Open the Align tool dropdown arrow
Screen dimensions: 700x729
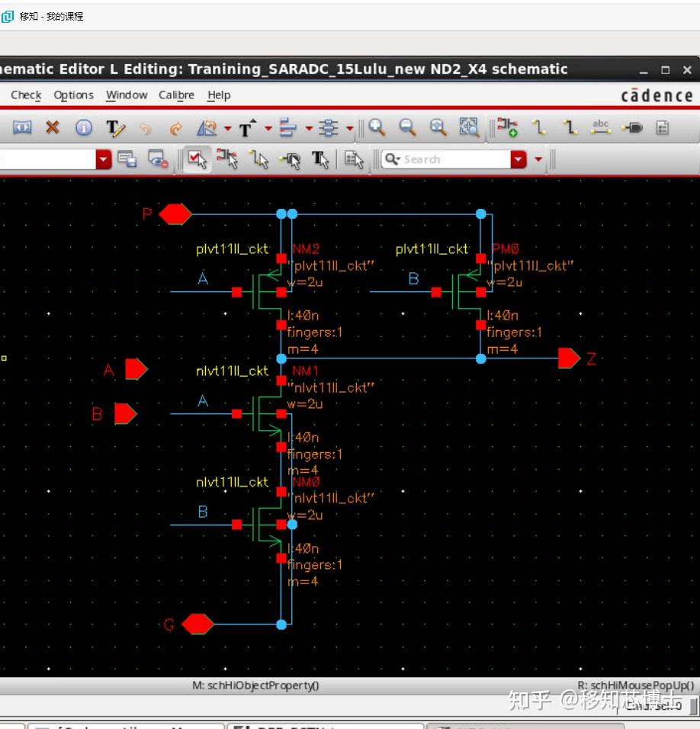(309, 128)
